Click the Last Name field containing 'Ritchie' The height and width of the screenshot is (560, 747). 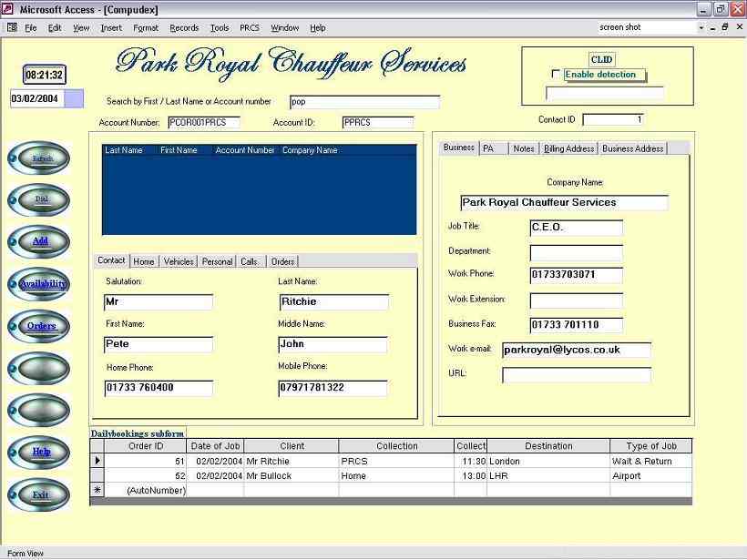tap(334, 302)
